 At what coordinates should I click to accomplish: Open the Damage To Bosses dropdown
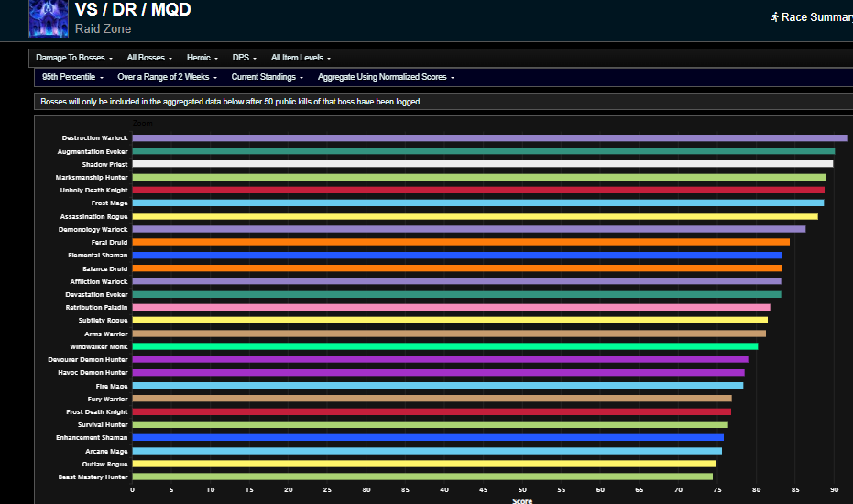click(74, 58)
